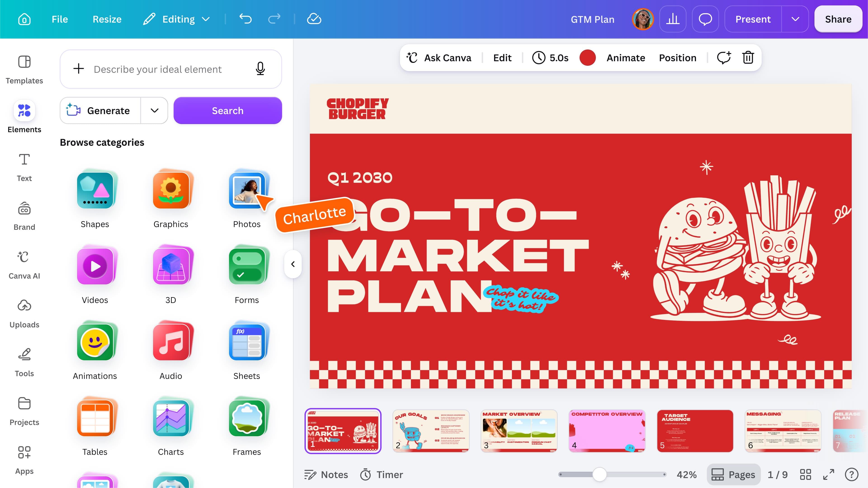Browse the Charts category
868x488 pixels.
tap(171, 426)
